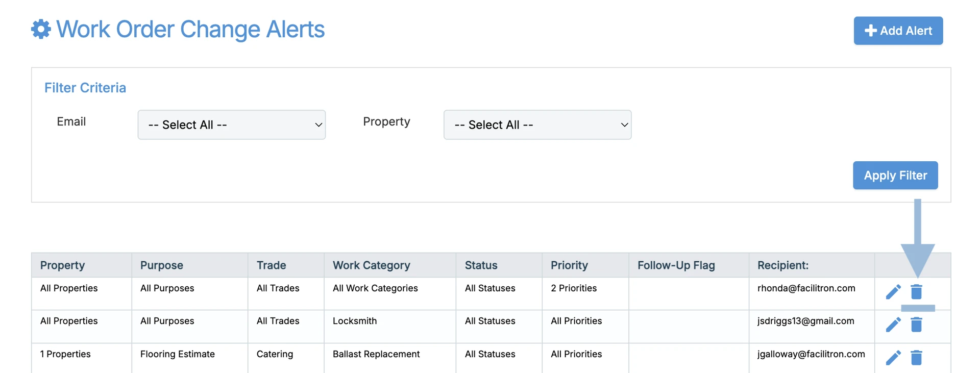Click the Purpose column header
The width and height of the screenshot is (980, 373).
[161, 265]
